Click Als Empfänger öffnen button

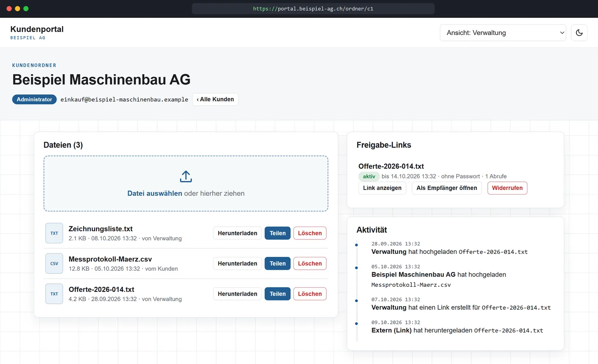coord(447,188)
